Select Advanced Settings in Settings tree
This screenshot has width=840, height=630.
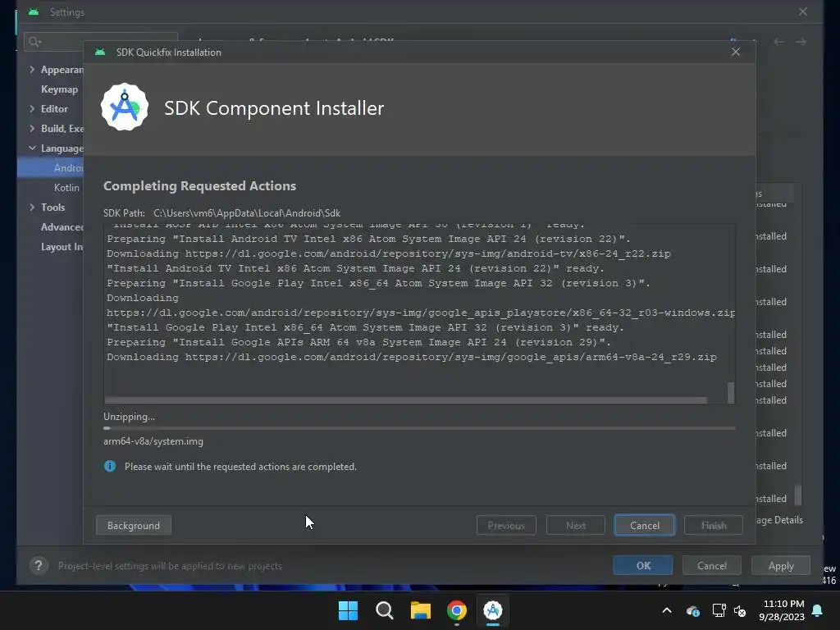point(62,227)
